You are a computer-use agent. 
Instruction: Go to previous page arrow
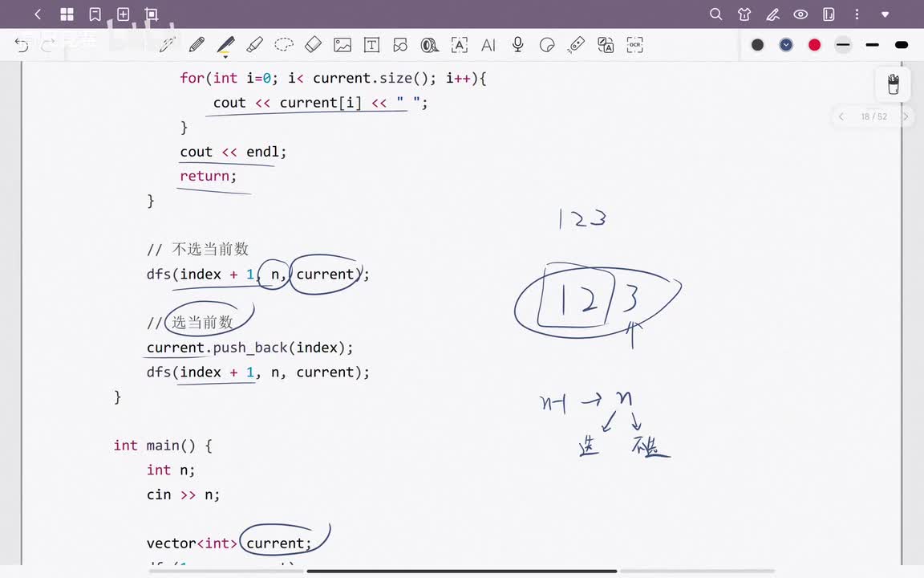(x=841, y=116)
